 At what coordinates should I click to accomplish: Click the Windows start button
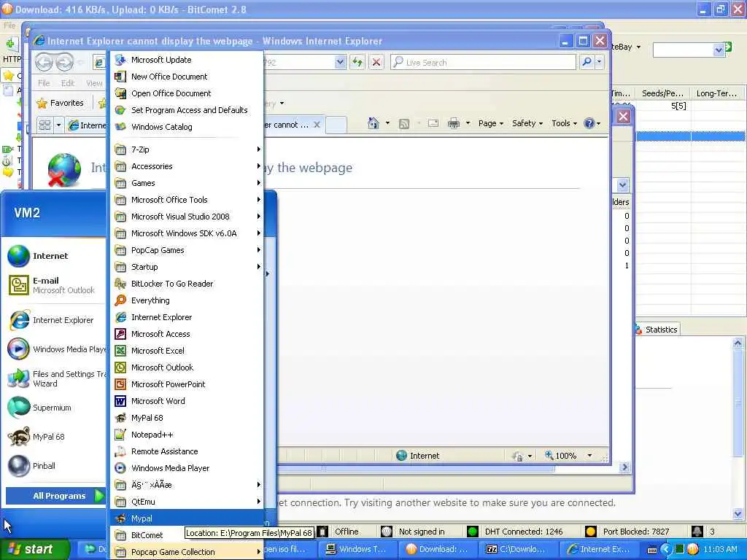(34, 549)
